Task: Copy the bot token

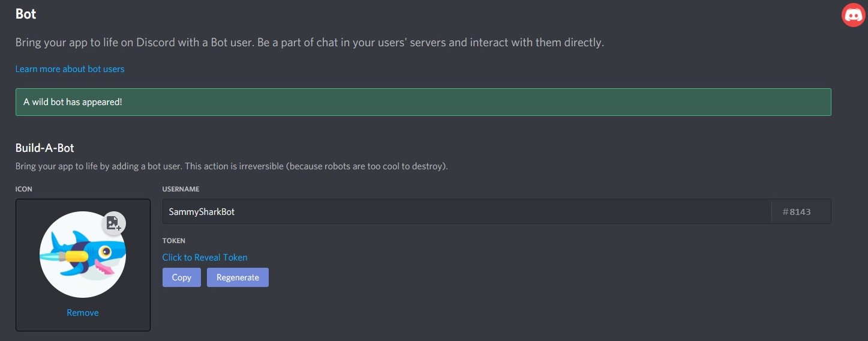Action: tap(181, 277)
